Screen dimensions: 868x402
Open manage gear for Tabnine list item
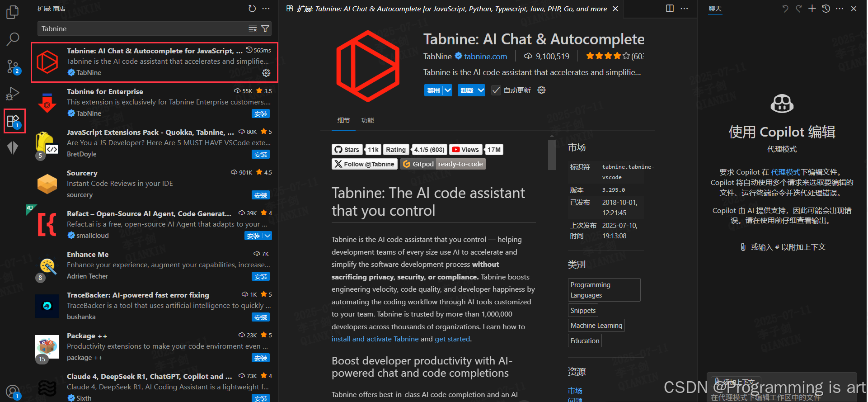[266, 73]
